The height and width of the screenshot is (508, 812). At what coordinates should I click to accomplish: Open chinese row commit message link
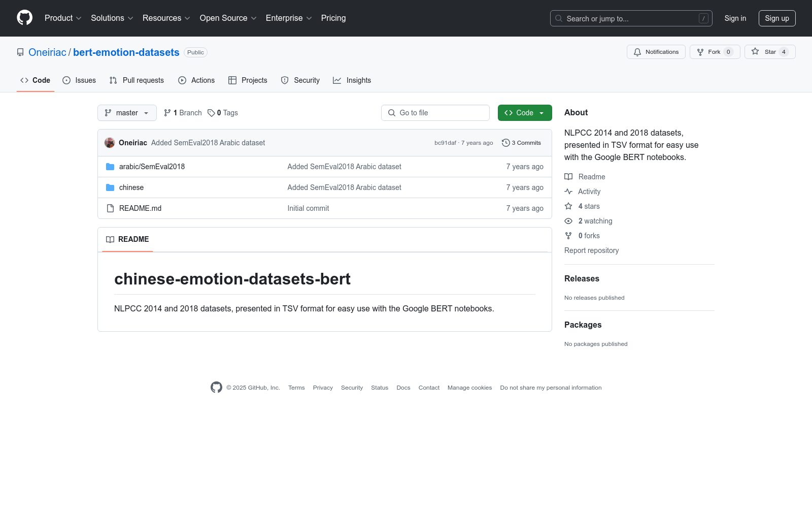(344, 187)
